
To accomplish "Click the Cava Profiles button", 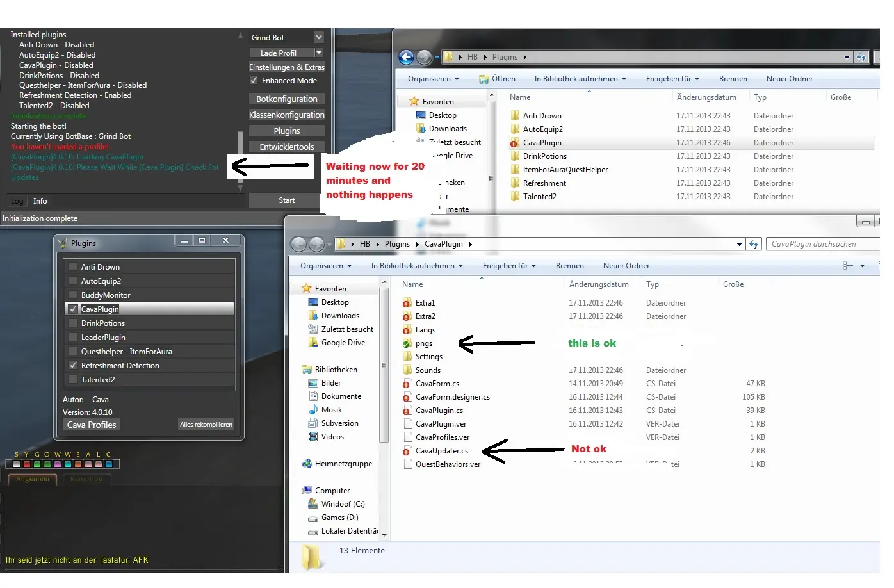I will pyautogui.click(x=92, y=425).
